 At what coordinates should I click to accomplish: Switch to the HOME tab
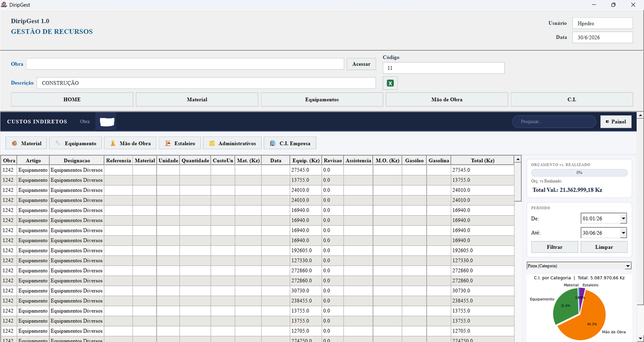72,99
